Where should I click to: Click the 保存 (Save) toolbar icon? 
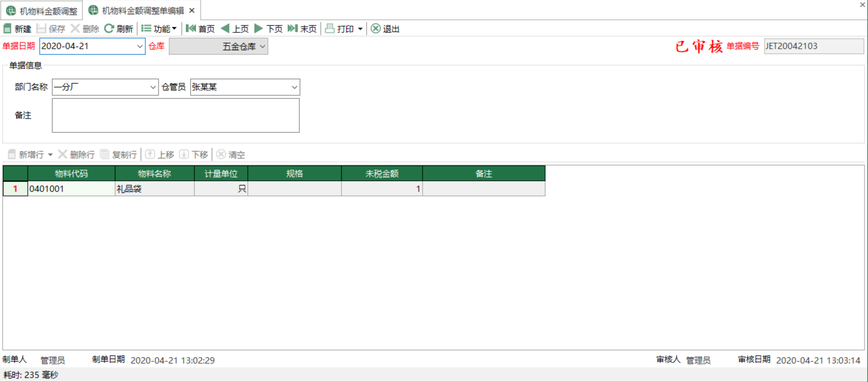pos(41,29)
